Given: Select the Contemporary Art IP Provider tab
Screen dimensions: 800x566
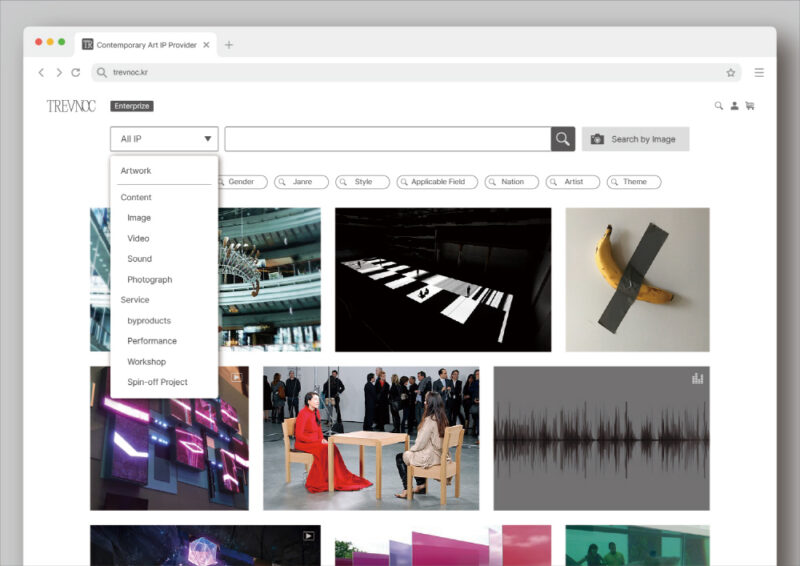Looking at the screenshot, I should tap(146, 45).
